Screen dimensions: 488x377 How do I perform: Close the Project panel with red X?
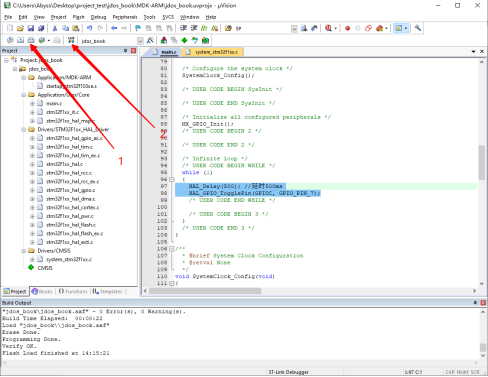(133, 51)
